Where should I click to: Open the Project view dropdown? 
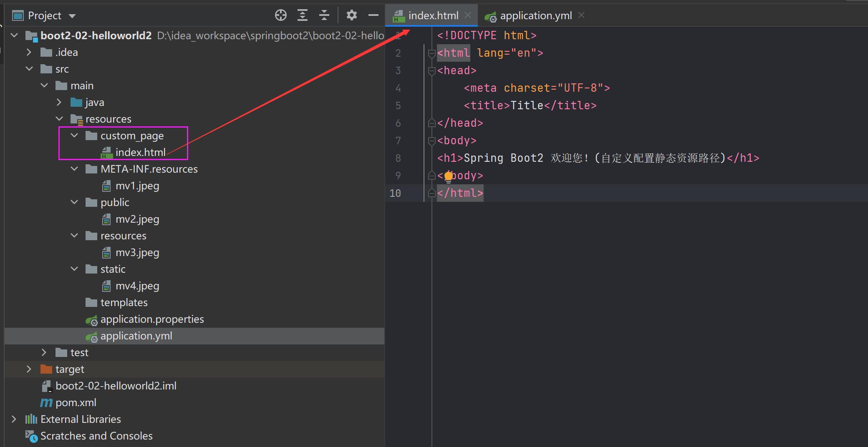click(x=72, y=16)
